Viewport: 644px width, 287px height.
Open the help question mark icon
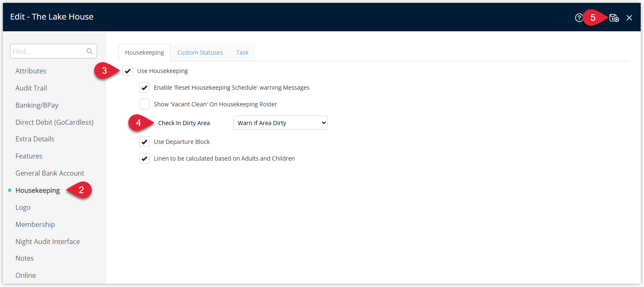(x=579, y=18)
